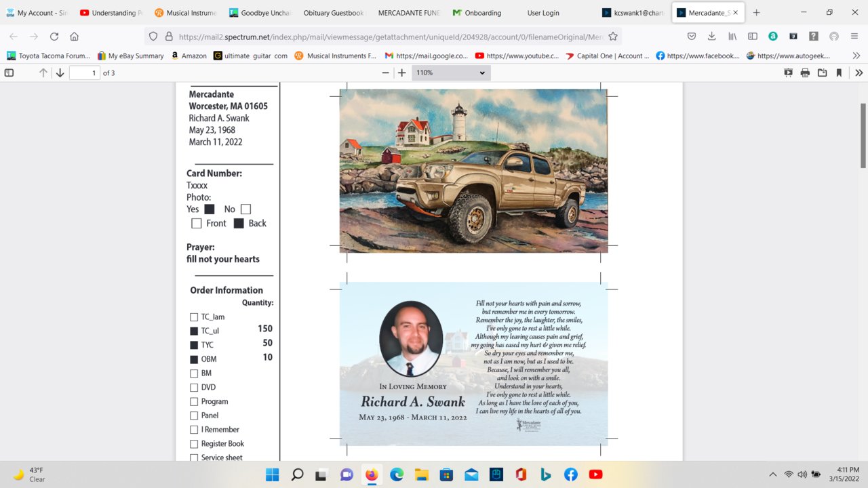
Task: Show site security padlock info
Action: pyautogui.click(x=170, y=37)
